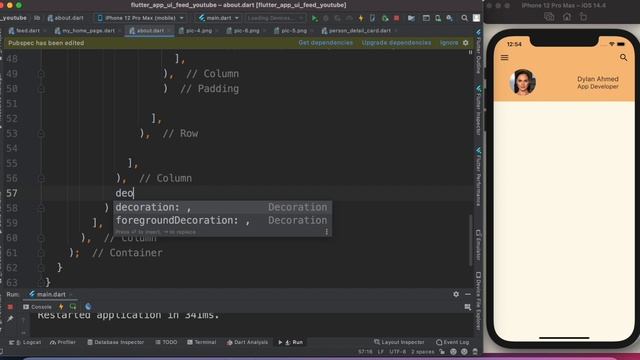Stop process with red square in Run panel
This screenshot has height=360, width=640.
10,307
